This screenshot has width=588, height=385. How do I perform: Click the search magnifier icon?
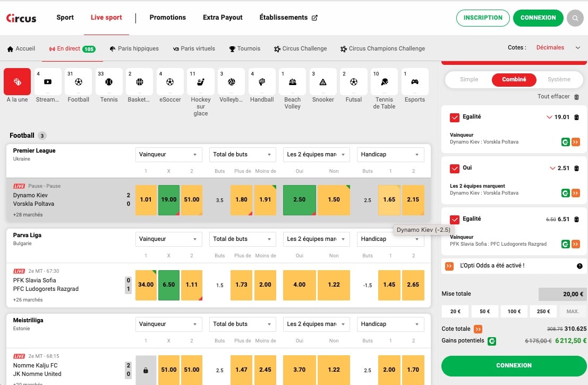tap(575, 18)
